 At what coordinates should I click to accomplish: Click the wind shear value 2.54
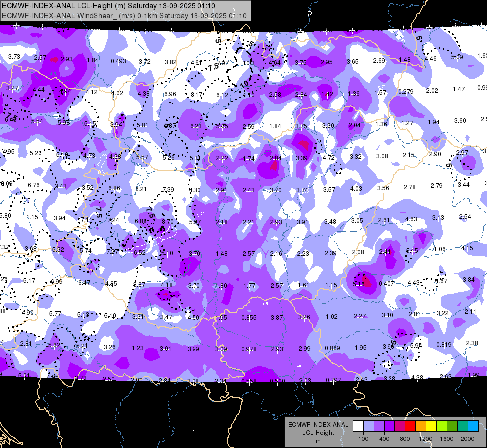click(465, 216)
